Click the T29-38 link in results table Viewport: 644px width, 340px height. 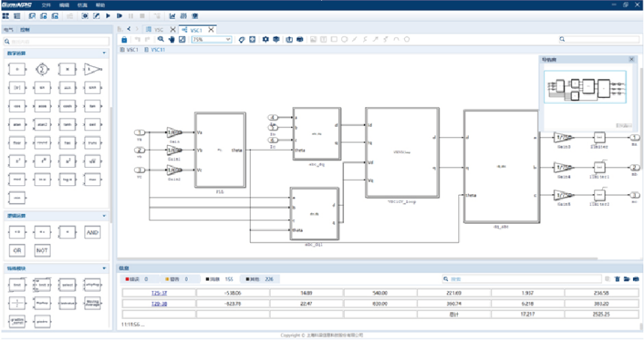coord(160,303)
